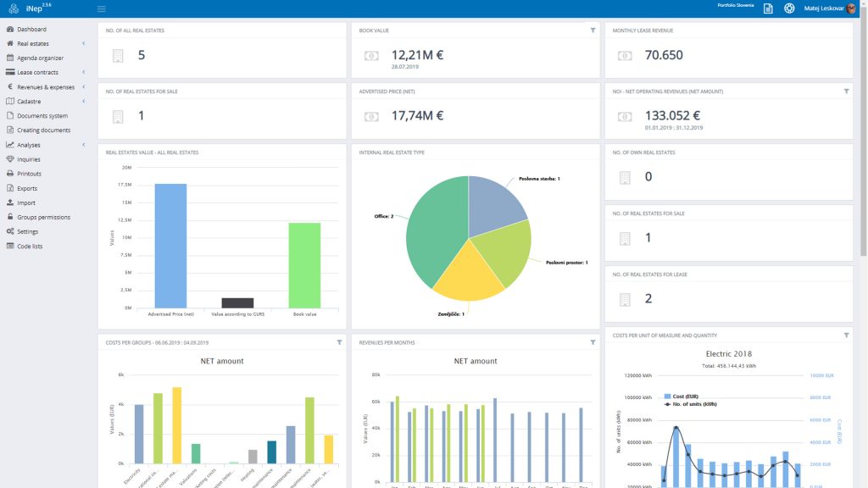Click the document icon in the top bar

pos(767,8)
